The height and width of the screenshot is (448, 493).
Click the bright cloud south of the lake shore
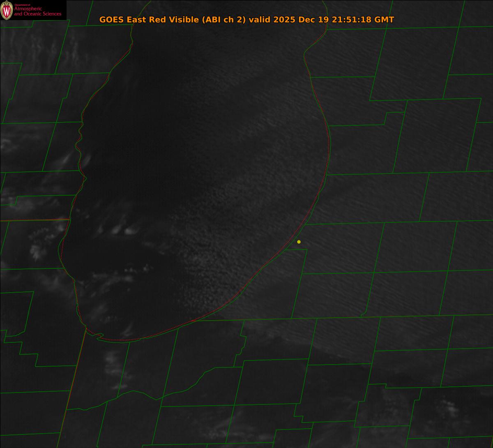point(113,362)
